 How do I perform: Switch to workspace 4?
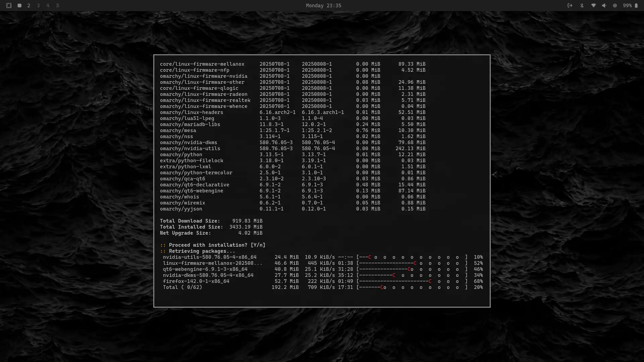(x=48, y=5)
